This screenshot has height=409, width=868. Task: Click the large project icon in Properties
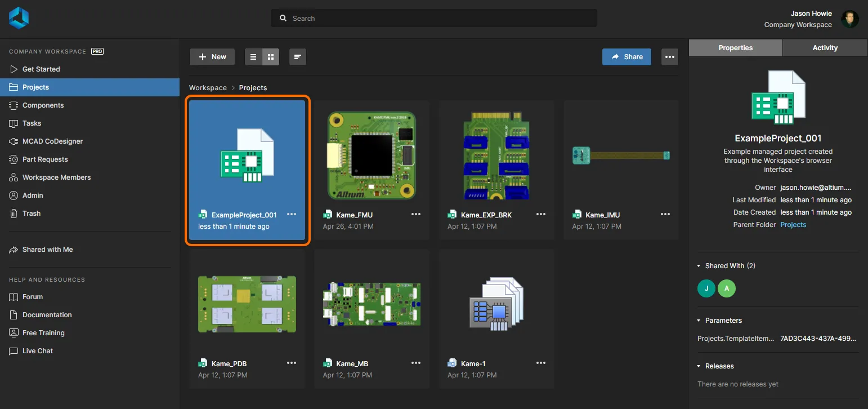coord(778,97)
